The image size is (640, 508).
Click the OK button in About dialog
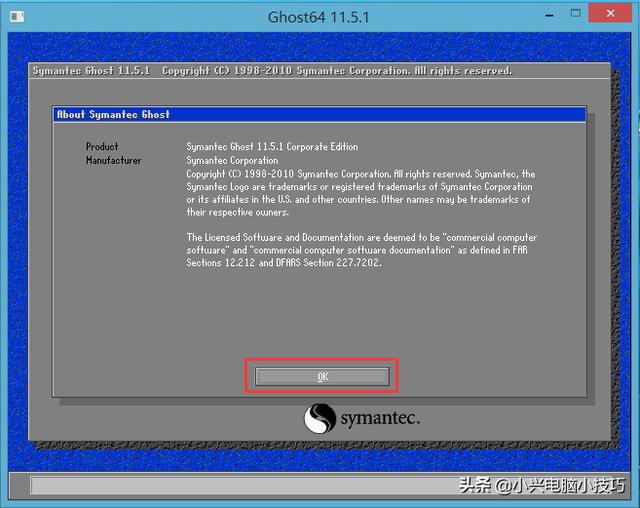click(x=322, y=376)
